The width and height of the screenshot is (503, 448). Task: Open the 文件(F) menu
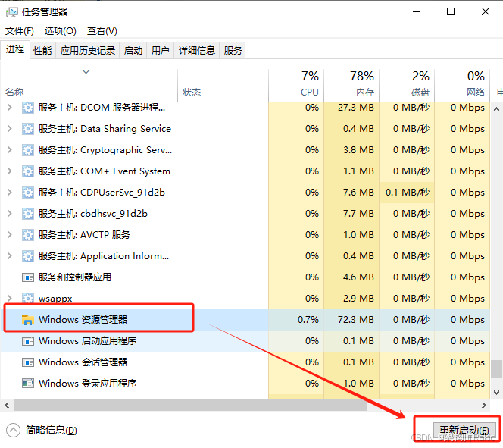click(x=20, y=31)
